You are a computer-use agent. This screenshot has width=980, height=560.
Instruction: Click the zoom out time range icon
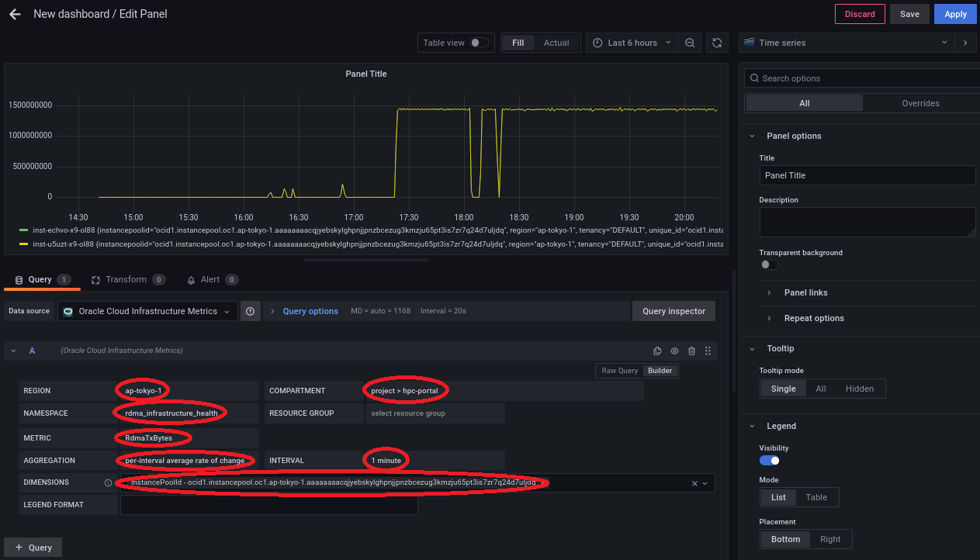(690, 43)
